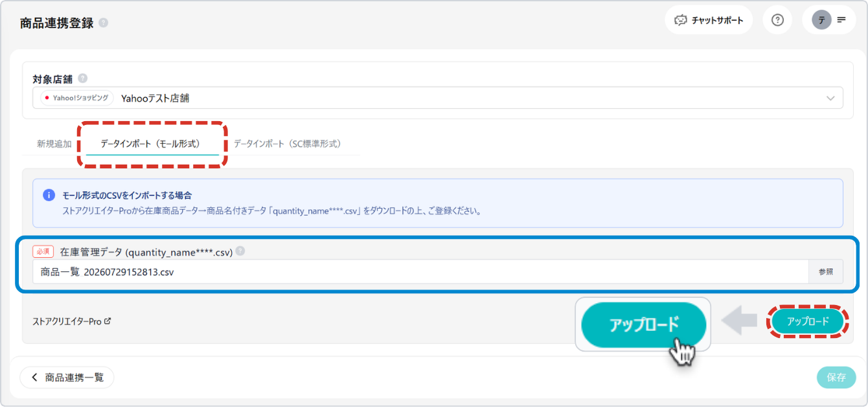The width and height of the screenshot is (868, 408).
Task: Click the back chevron icon in 商品連携一覧
Action: coord(35,378)
